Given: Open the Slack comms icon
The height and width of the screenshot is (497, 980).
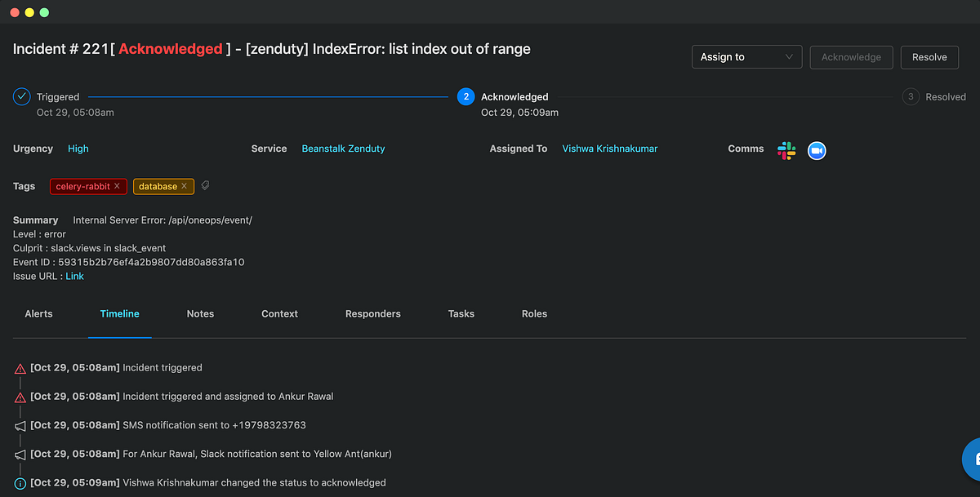Looking at the screenshot, I should click(x=786, y=150).
